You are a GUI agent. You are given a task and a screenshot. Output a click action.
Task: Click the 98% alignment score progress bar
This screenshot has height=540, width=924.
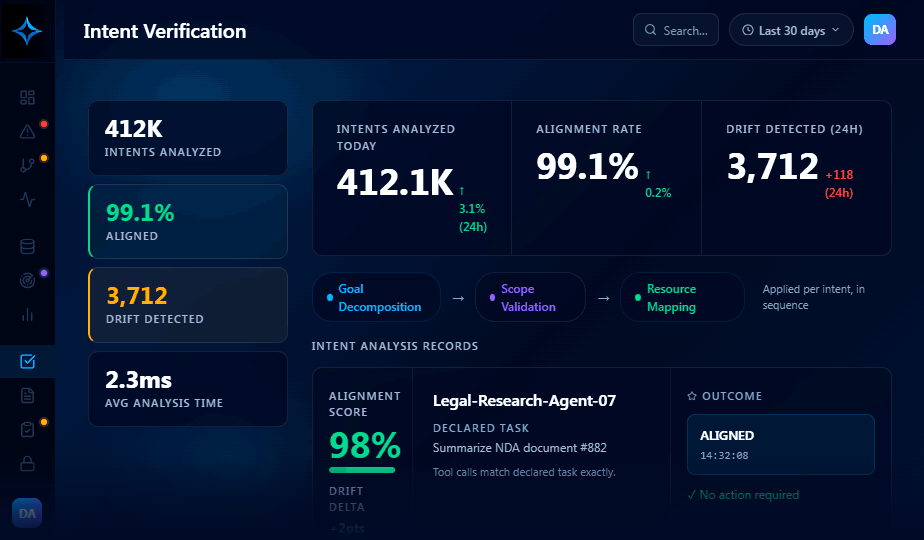(362, 470)
